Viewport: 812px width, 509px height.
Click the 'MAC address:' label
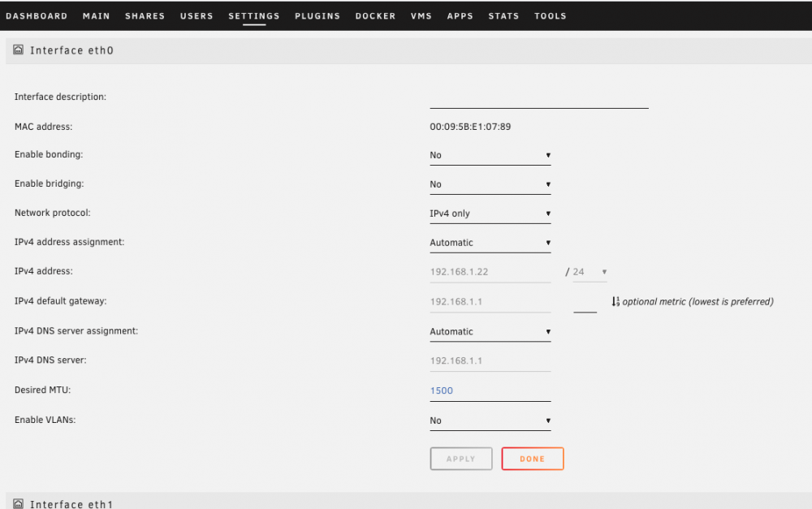point(44,127)
